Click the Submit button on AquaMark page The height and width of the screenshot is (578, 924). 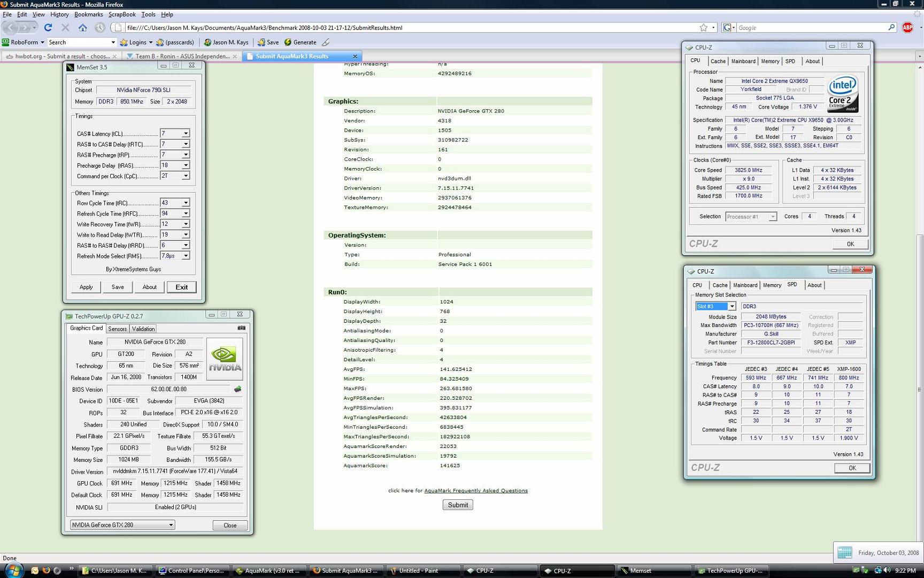tap(458, 505)
